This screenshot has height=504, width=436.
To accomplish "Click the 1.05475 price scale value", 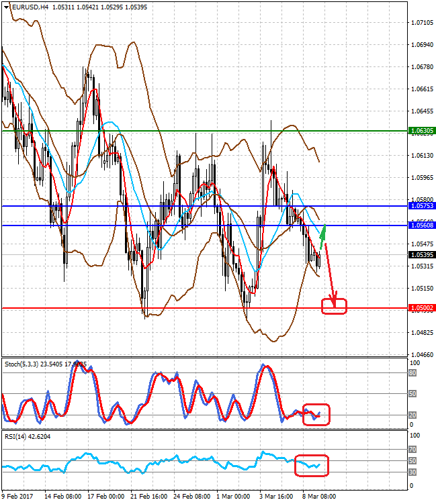I will [422, 244].
